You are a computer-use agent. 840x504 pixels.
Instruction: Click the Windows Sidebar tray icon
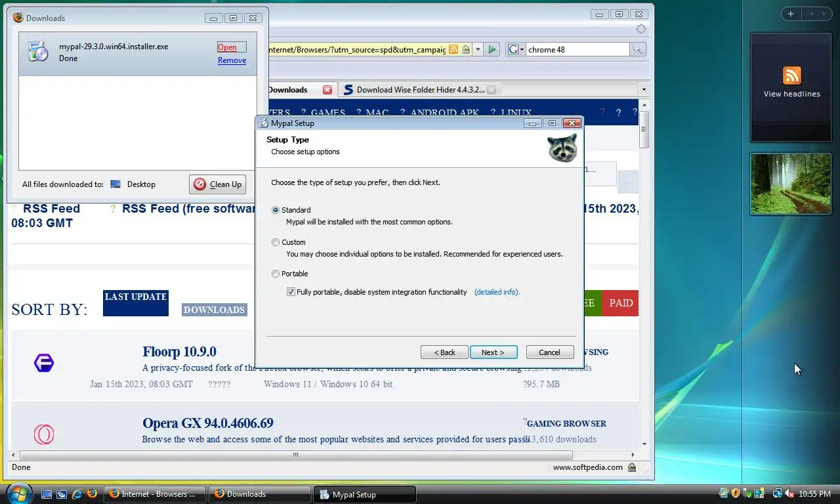point(759,493)
